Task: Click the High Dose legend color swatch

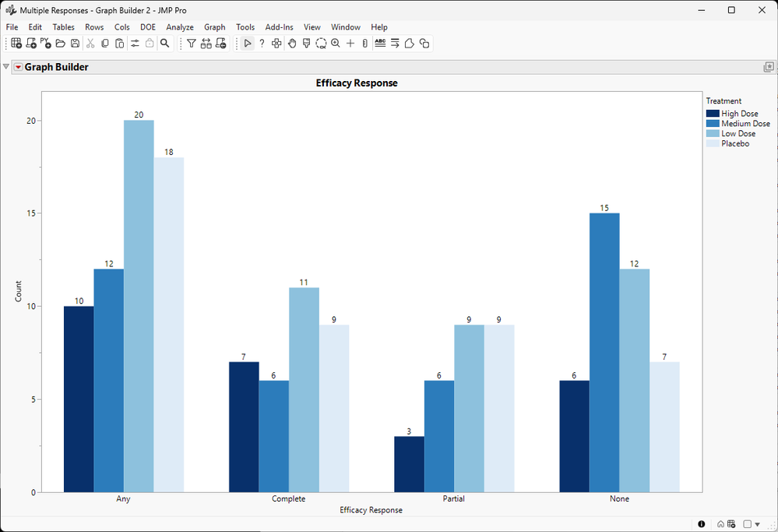Action: [x=713, y=114]
